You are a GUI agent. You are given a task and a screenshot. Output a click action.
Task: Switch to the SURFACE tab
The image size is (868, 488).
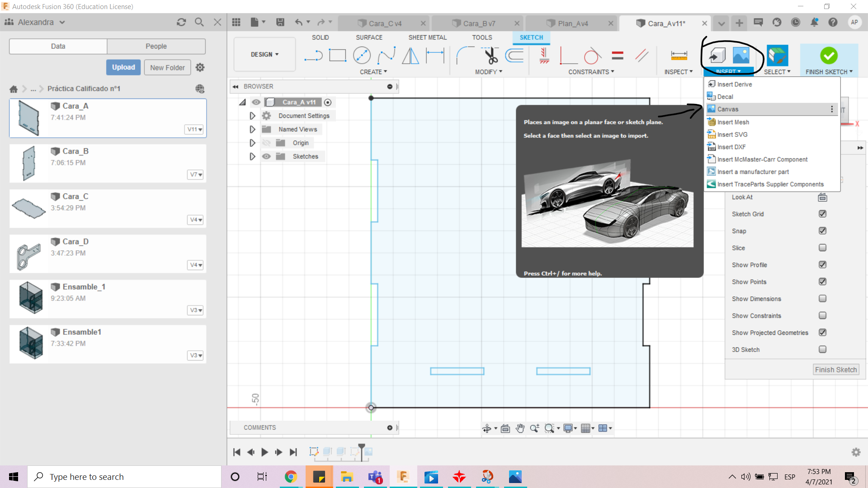click(369, 38)
